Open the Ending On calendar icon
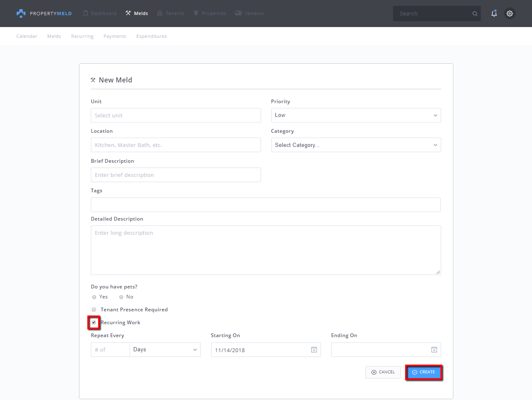 point(434,350)
